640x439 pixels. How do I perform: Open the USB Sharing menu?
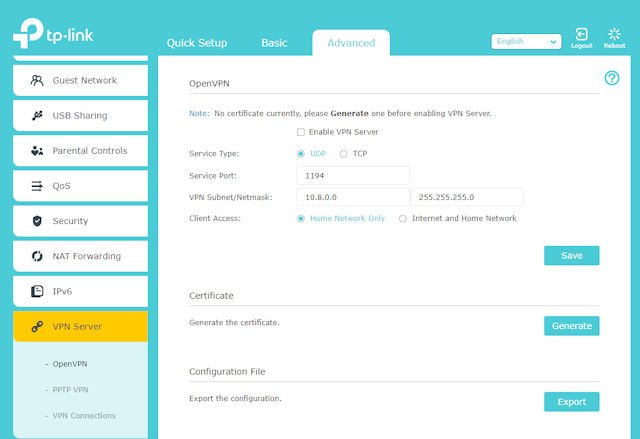point(80,115)
